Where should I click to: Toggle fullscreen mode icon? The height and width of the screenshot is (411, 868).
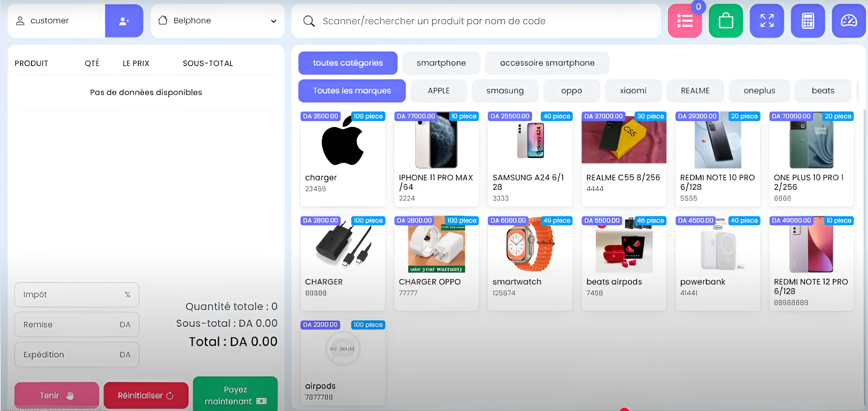coord(767,21)
